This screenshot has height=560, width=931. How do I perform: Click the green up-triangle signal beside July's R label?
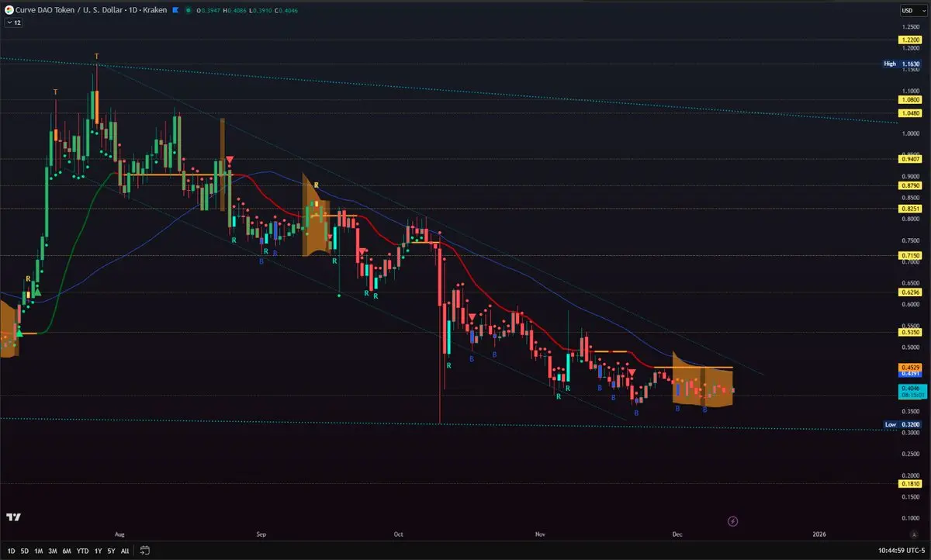click(36, 292)
